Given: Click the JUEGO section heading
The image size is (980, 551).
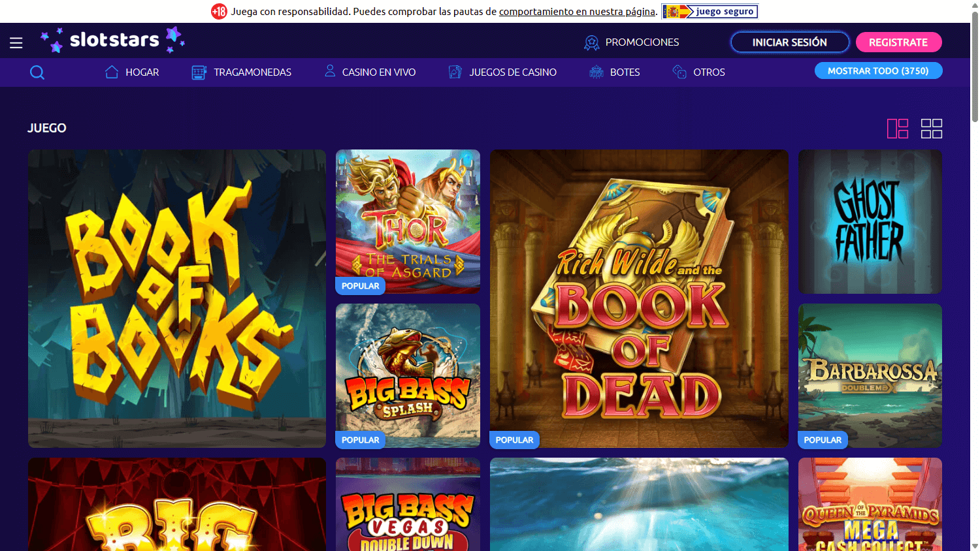Looking at the screenshot, I should coord(47,128).
